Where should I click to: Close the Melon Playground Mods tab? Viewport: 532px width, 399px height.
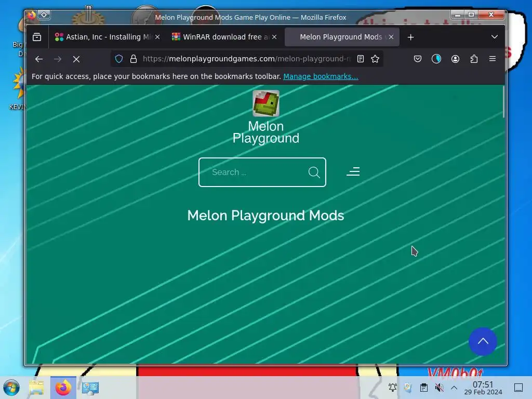[391, 37]
